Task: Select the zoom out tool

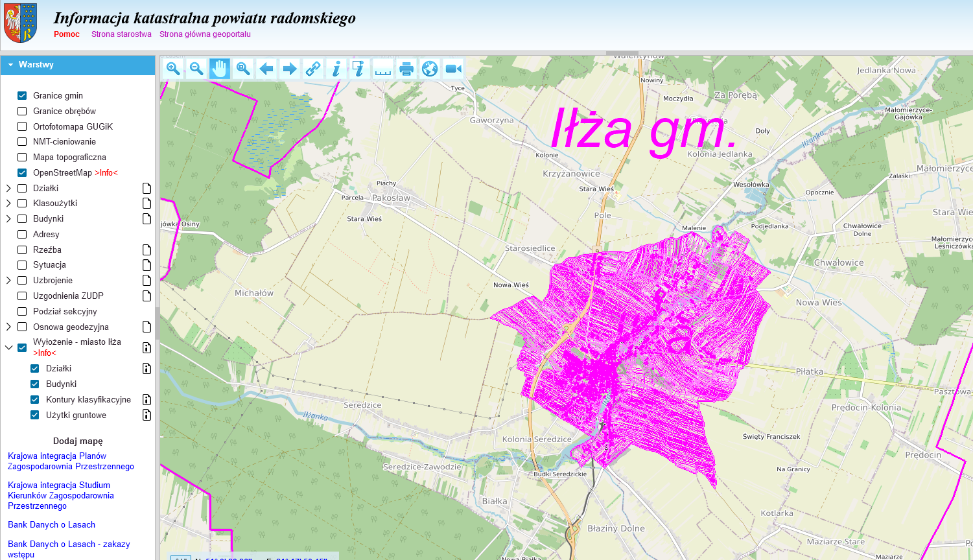Action: pos(196,69)
